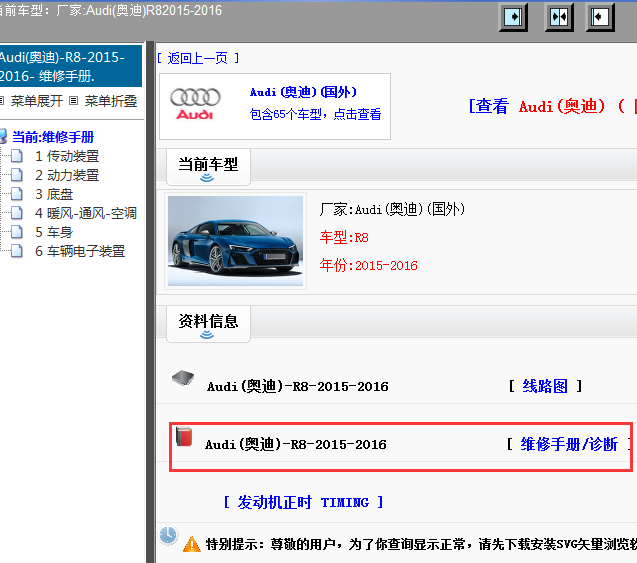The width and height of the screenshot is (637, 563).
Task: Select the 3 底盘 tree item
Action: pyautogui.click(x=54, y=194)
